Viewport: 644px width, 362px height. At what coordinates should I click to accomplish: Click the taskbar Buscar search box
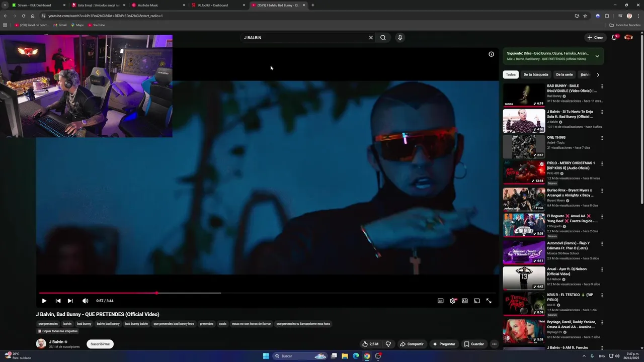(x=300, y=356)
